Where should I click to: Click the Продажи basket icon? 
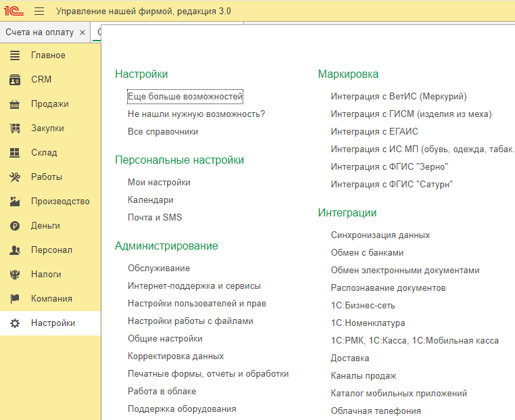(15, 104)
